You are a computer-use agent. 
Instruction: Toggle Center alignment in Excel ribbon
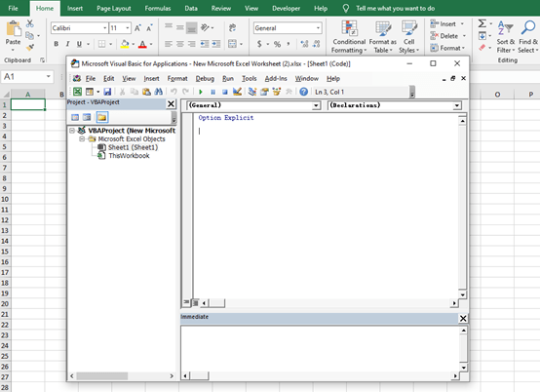(179, 44)
